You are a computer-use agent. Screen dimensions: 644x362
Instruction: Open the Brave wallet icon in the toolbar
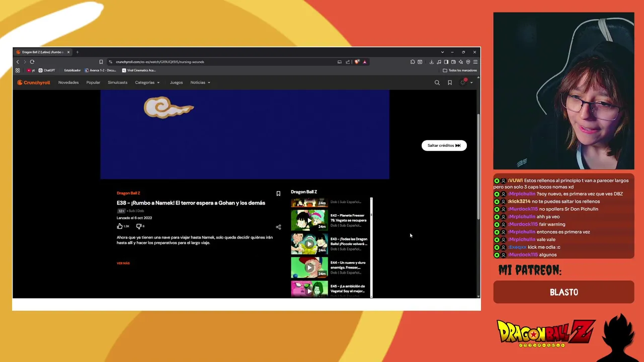coord(453,62)
